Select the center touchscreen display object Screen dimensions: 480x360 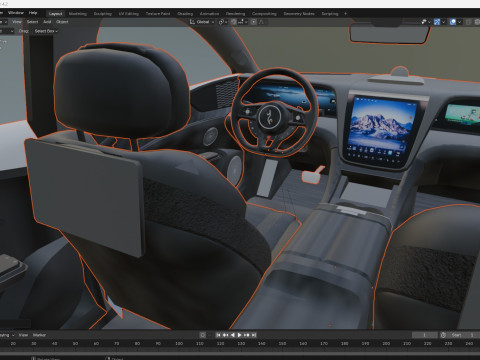(x=383, y=128)
